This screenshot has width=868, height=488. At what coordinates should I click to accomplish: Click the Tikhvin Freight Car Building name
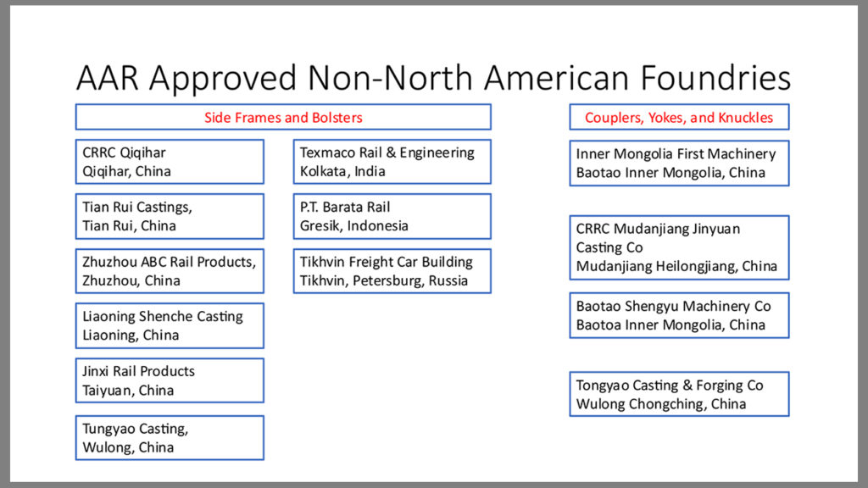click(x=387, y=262)
